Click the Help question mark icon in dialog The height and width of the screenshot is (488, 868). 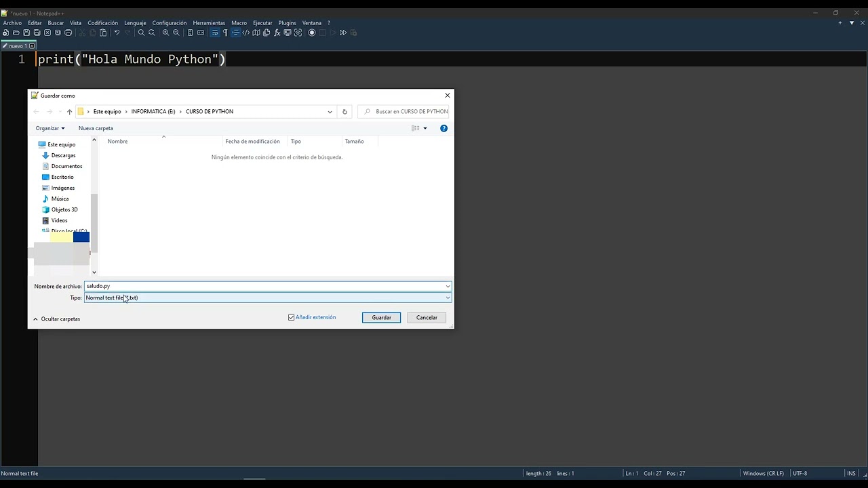pyautogui.click(x=443, y=128)
